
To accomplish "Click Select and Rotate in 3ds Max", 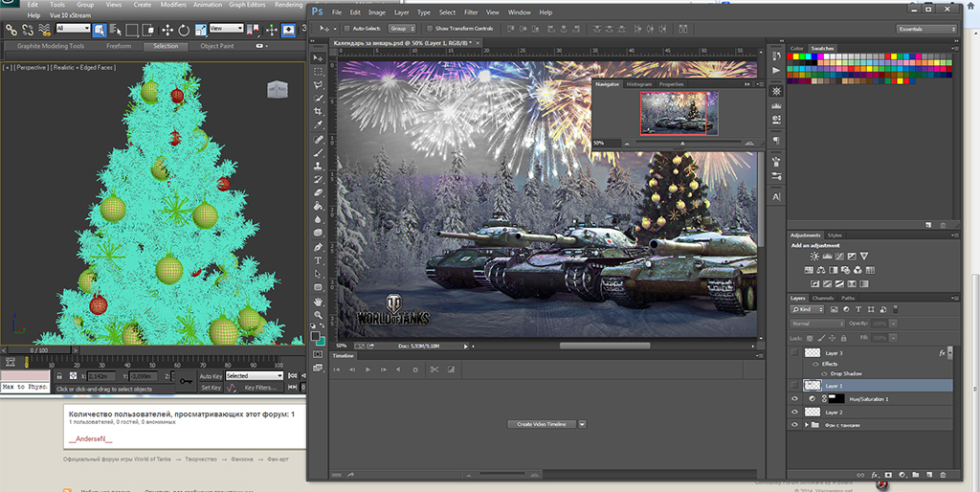I will pos(184,30).
